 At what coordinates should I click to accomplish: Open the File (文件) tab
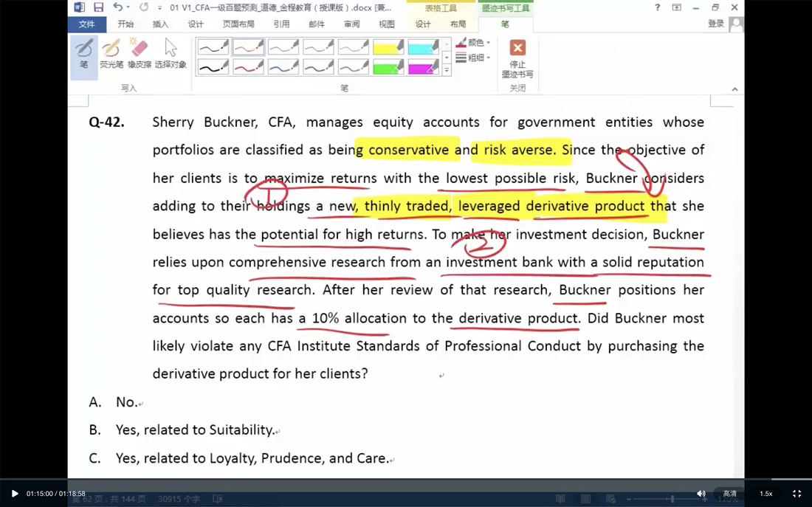click(x=86, y=24)
